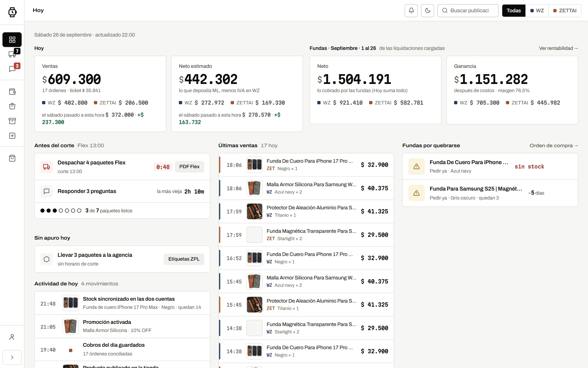The width and height of the screenshot is (588, 368).
Task: Open Ver rentabilidad link
Action: 559,48
